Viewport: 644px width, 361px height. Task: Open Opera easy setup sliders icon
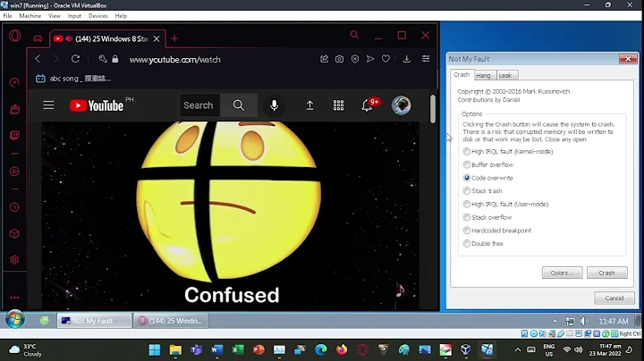click(426, 59)
